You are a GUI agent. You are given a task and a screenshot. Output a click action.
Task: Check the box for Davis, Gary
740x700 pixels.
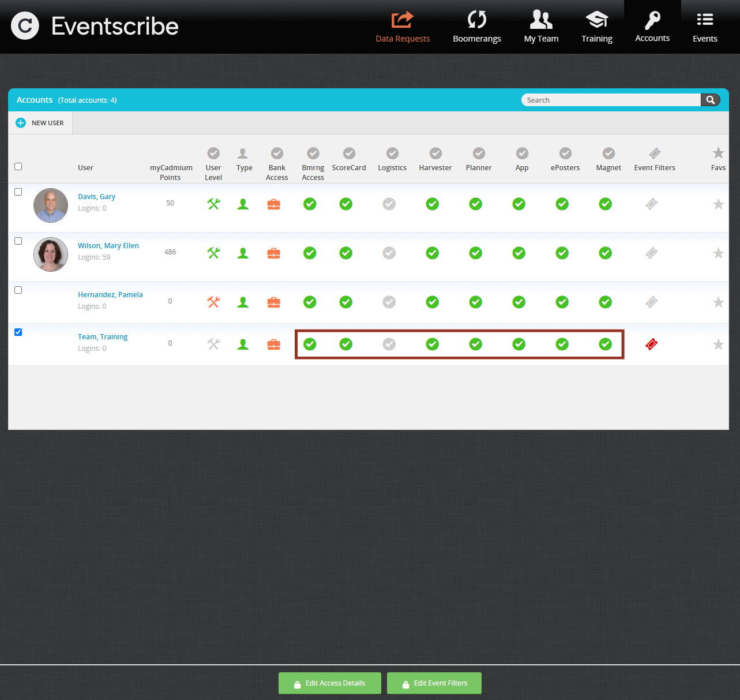coord(18,192)
